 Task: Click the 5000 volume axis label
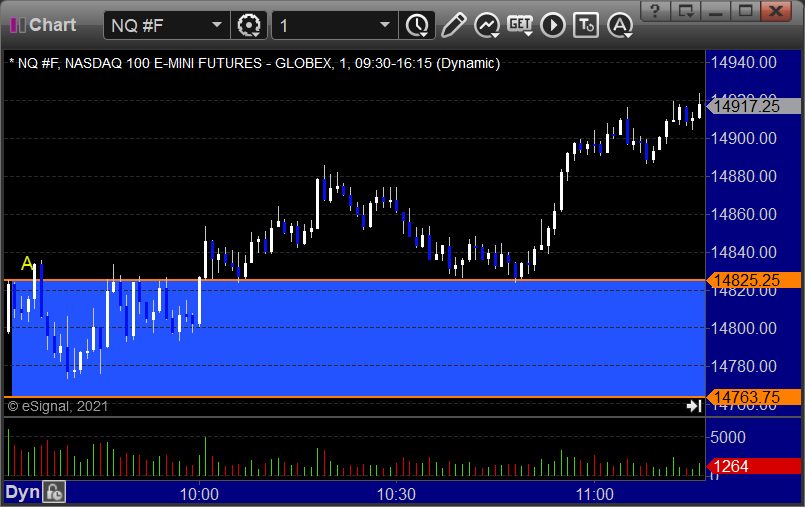(728, 437)
